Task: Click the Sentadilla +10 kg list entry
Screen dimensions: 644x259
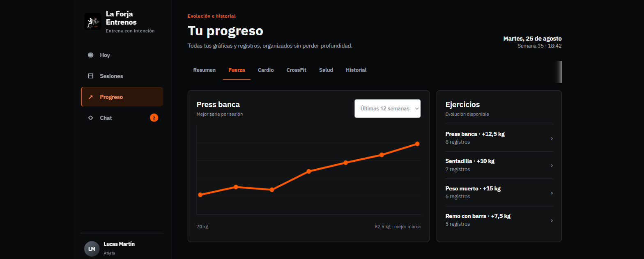Action: pos(499,165)
